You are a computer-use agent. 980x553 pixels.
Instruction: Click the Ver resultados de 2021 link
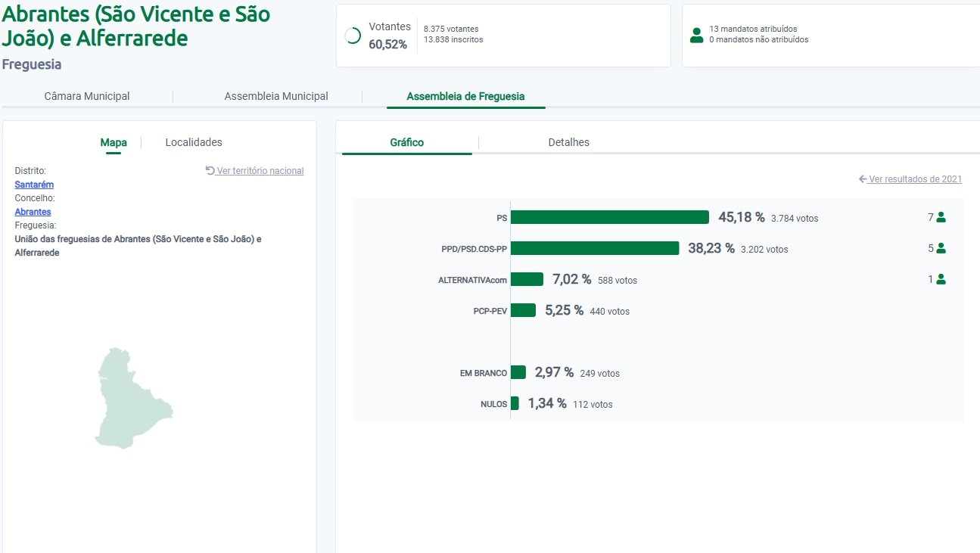pyautogui.click(x=915, y=179)
